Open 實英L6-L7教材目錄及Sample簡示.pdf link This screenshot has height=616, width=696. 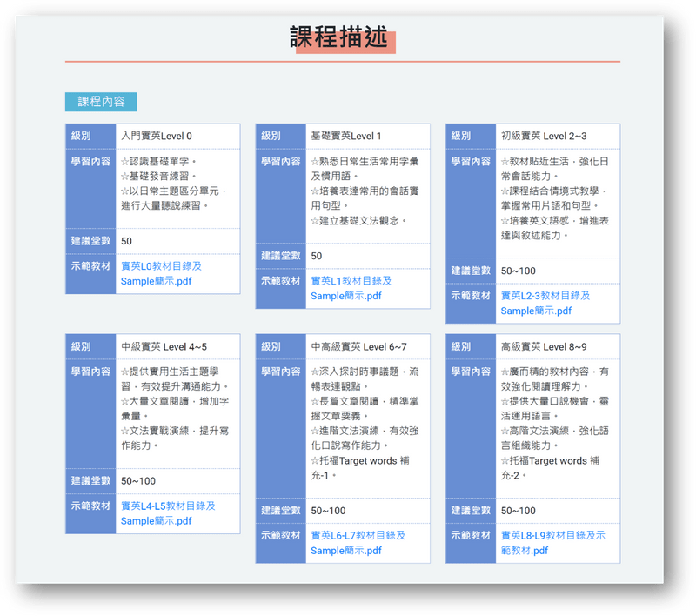click(358, 543)
